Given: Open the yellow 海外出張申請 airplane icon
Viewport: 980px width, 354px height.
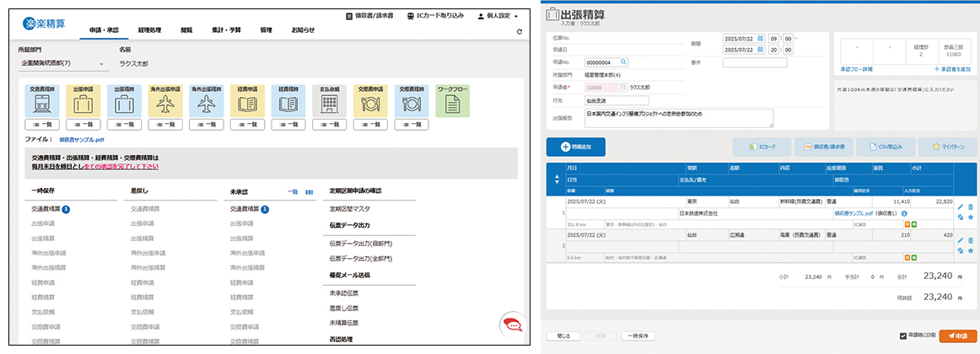Looking at the screenshot, I should 164,103.
